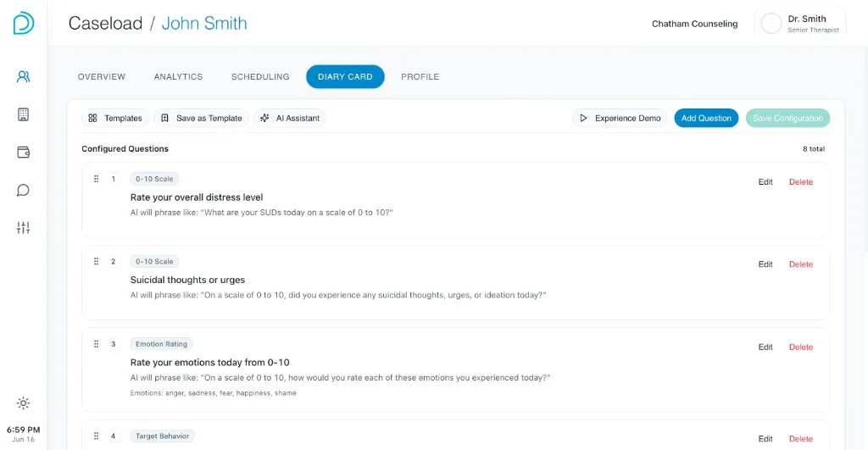Click the 6:59 PM clock display
868x450 pixels.
coord(23,430)
